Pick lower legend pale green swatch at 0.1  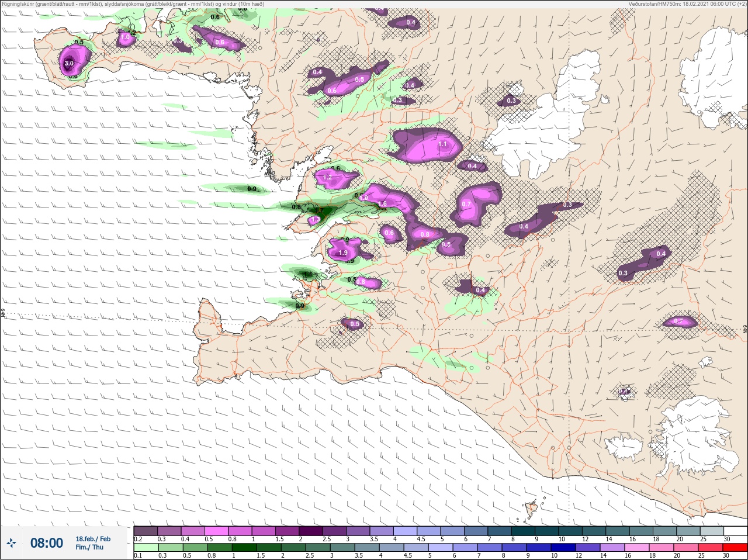[x=146, y=548]
